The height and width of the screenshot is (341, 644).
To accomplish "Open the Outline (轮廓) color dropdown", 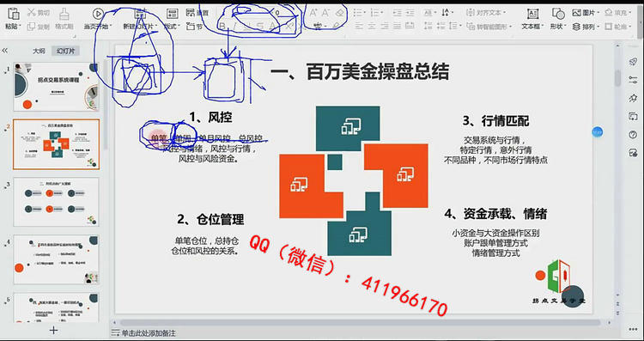I will coord(618,27).
